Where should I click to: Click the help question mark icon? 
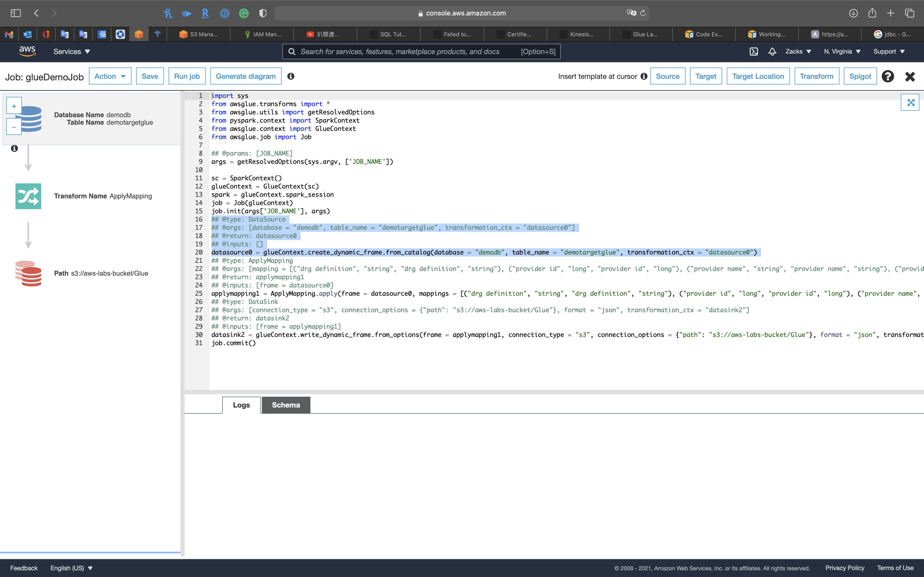click(x=888, y=76)
